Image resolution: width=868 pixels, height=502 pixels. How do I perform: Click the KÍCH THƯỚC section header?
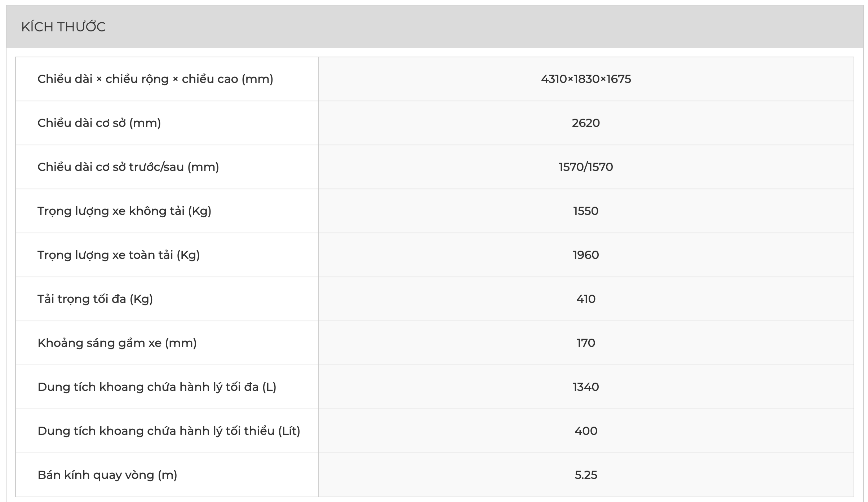coord(63,27)
